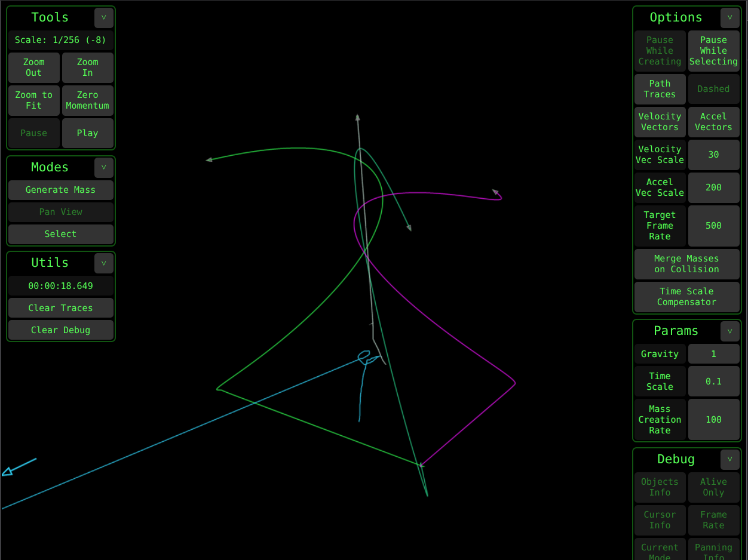The image size is (748, 560).
Task: Collapse the Options panel chevron
Action: click(x=729, y=18)
